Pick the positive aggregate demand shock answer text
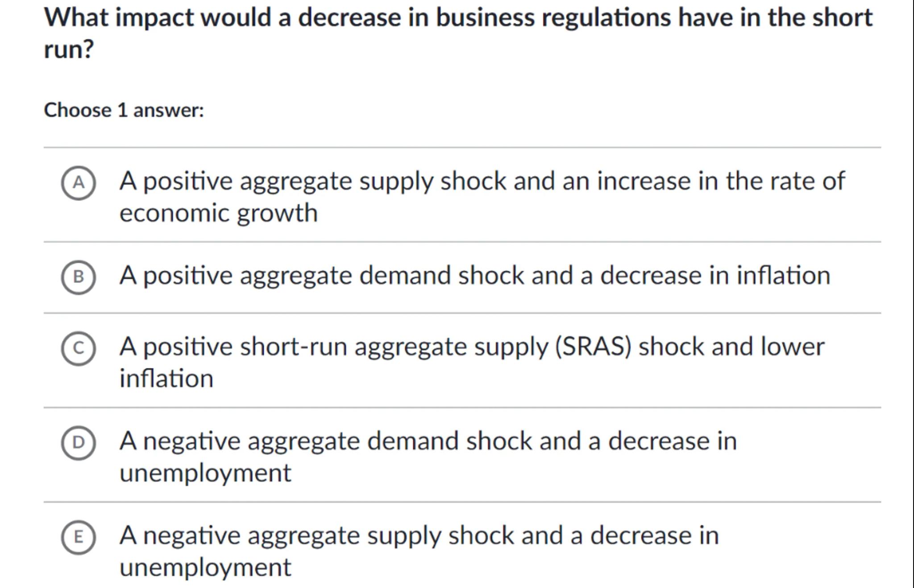This screenshot has height=588, width=914. click(x=474, y=275)
